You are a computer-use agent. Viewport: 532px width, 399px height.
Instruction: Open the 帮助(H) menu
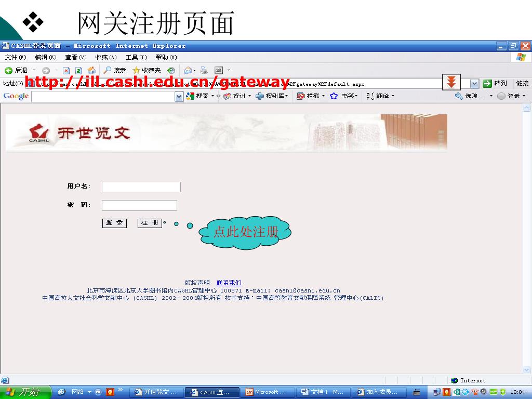click(166, 57)
